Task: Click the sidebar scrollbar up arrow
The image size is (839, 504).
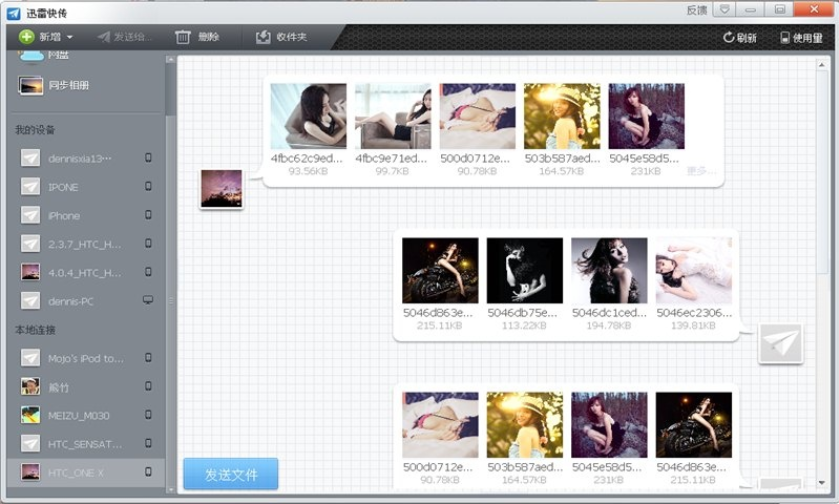Action: (x=170, y=60)
